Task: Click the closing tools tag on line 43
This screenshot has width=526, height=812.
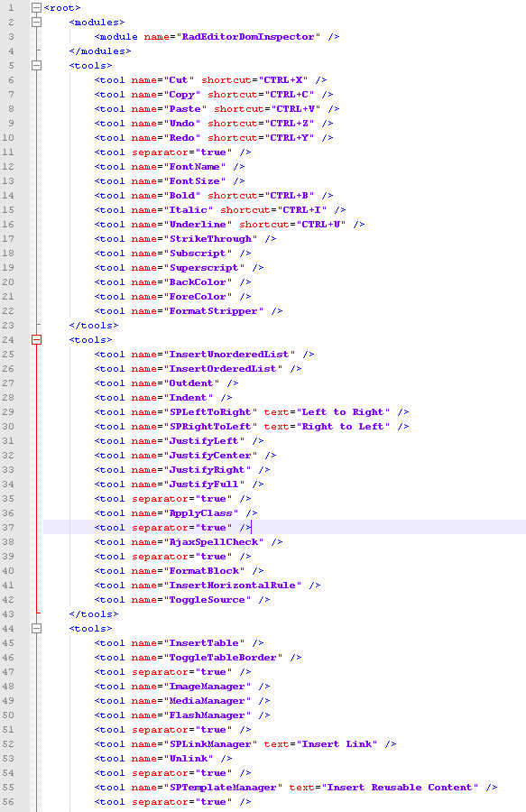Action: (94, 614)
